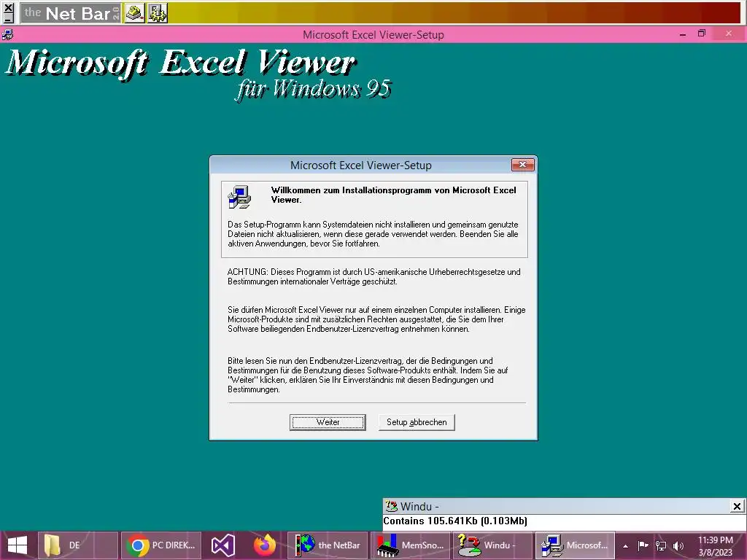This screenshot has height=560, width=747.
Task: Close the Net Bar with its X button
Action: (9, 7)
